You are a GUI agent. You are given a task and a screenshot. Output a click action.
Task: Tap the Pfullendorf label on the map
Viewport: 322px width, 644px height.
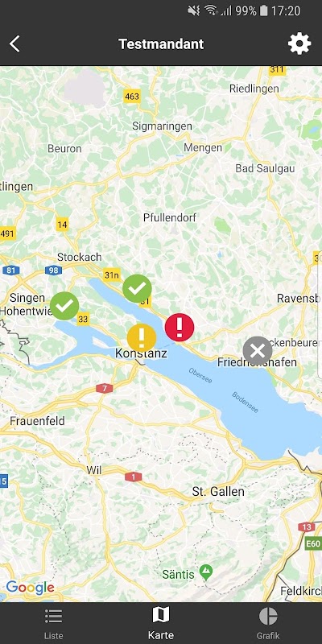[x=170, y=217]
